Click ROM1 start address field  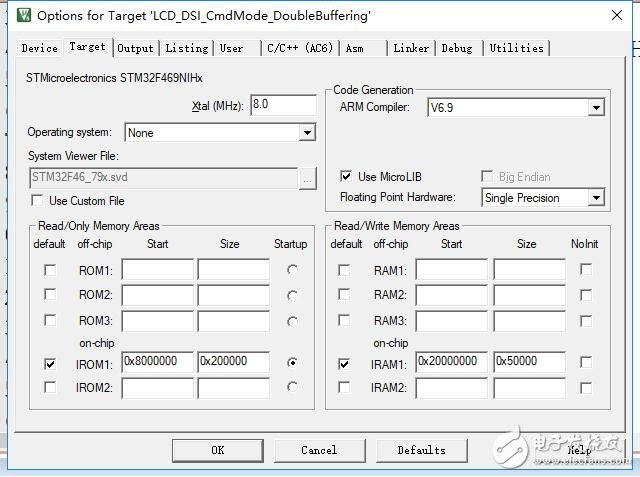pyautogui.click(x=158, y=269)
